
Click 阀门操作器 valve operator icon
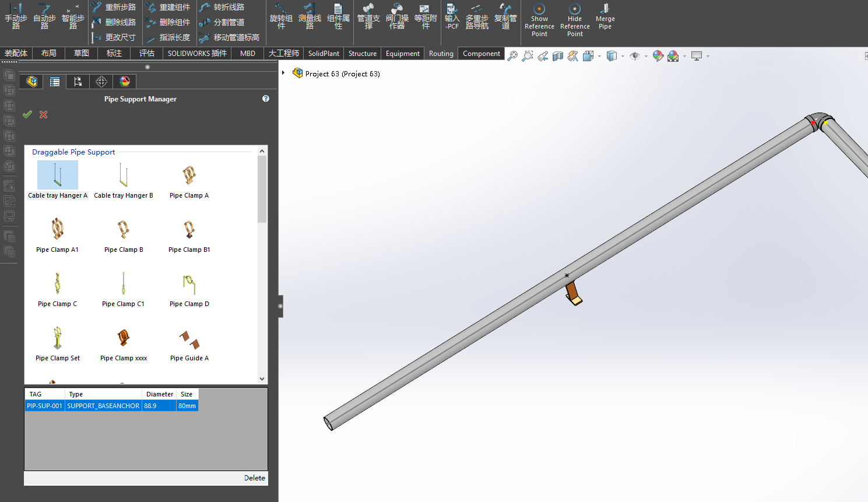point(397,16)
